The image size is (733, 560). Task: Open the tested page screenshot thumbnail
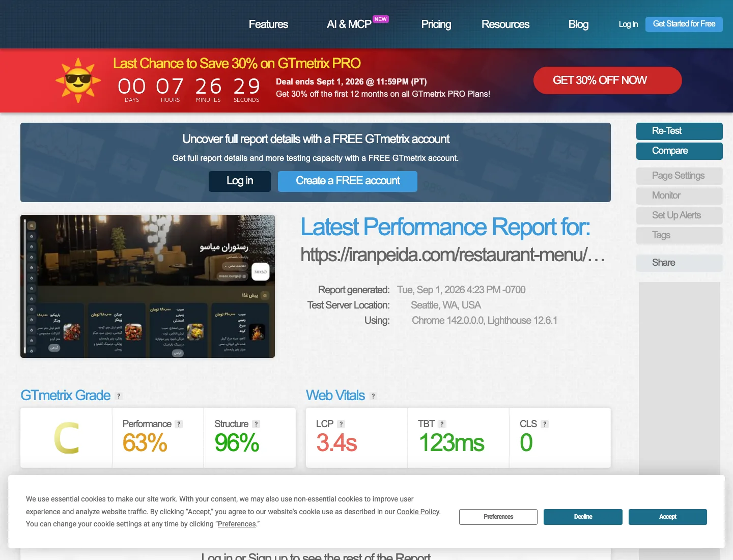click(148, 286)
